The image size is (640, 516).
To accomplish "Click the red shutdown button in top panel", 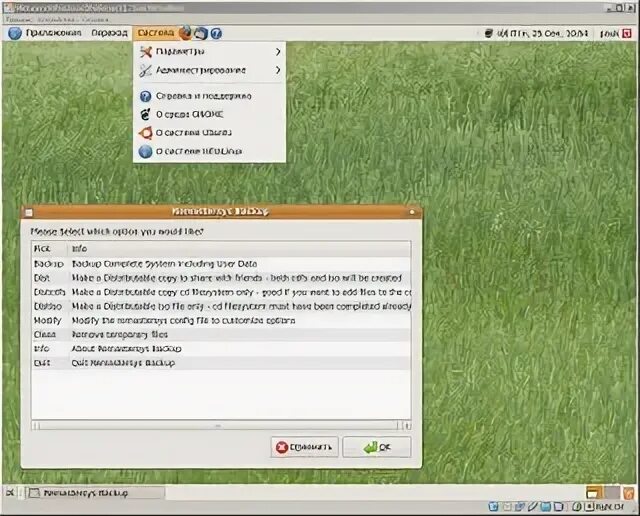I will (627, 33).
